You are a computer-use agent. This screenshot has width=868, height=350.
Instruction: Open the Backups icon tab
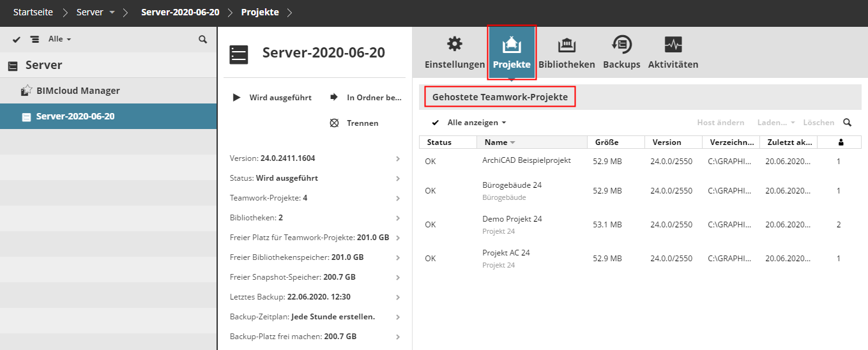click(621, 44)
